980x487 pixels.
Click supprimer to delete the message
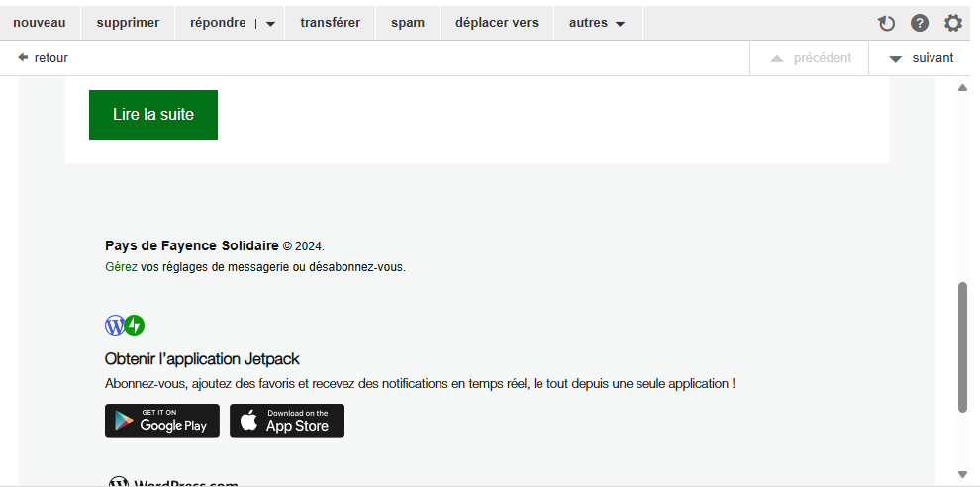(128, 23)
